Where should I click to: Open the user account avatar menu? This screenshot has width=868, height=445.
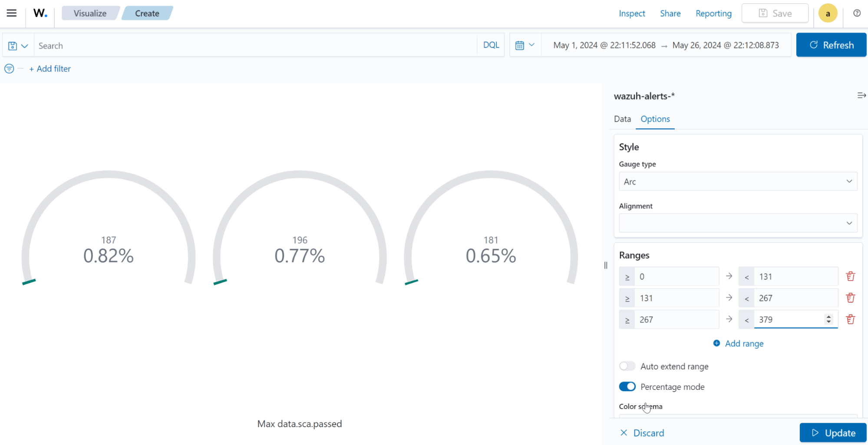coord(828,13)
